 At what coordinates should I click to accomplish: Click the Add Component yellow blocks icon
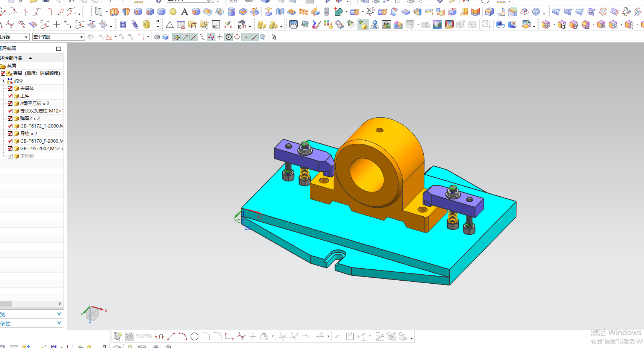click(262, 25)
